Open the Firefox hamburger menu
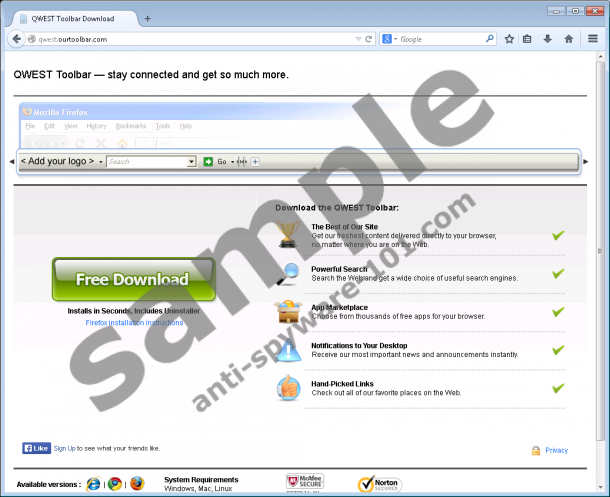Viewport: 610px width, 497px height. [593, 39]
